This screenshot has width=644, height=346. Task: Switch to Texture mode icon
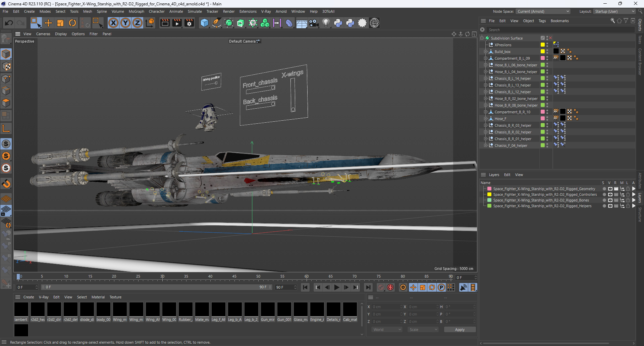click(6, 66)
